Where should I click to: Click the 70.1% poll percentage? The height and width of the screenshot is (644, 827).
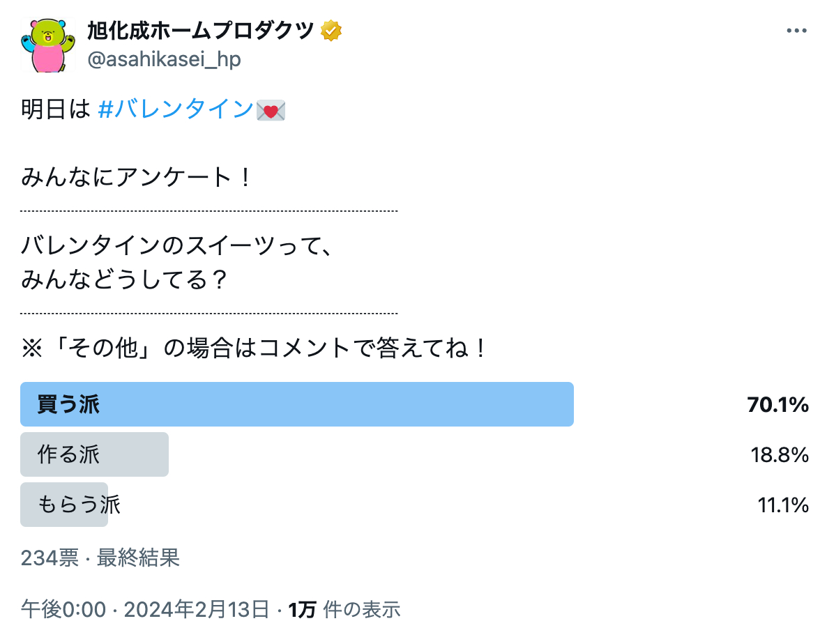pos(777,405)
